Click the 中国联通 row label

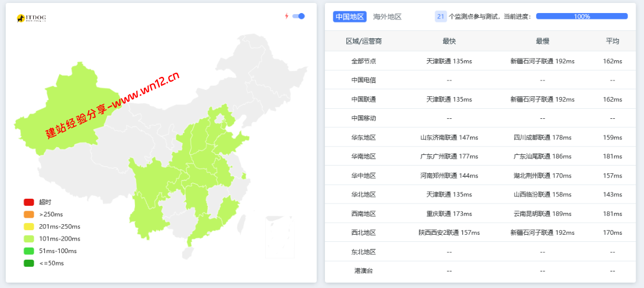pyautogui.click(x=363, y=99)
